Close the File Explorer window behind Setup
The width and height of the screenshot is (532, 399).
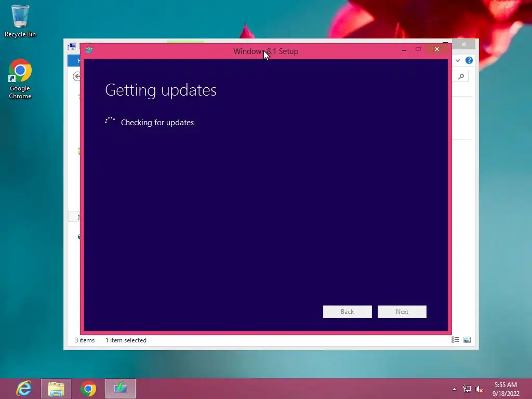click(464, 44)
